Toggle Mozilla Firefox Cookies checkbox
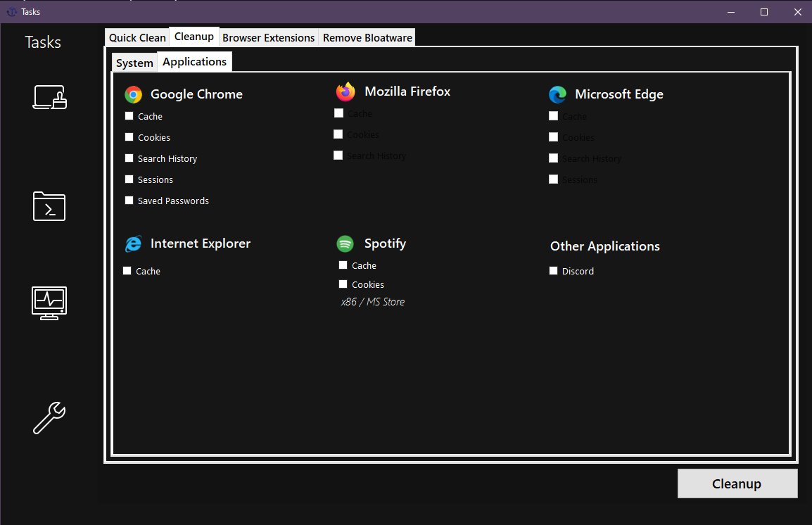The width and height of the screenshot is (812, 525). click(338, 134)
